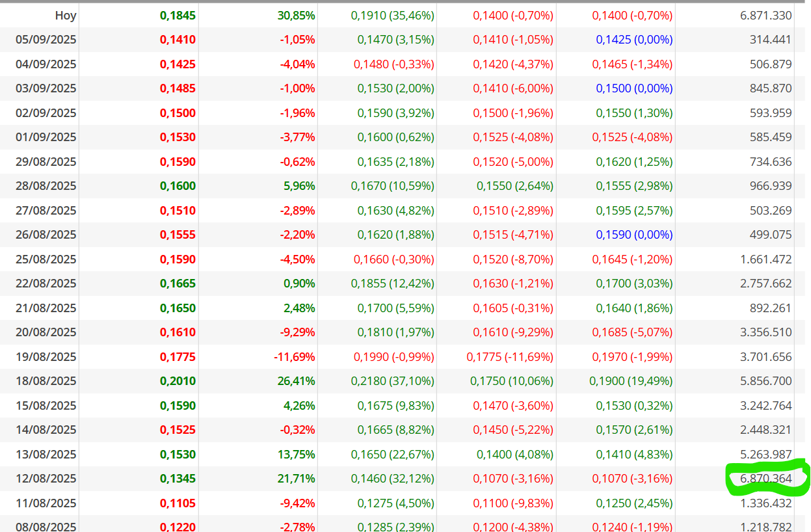Select low value 0,1750 (10,06%)
811x532 pixels.
(512, 381)
